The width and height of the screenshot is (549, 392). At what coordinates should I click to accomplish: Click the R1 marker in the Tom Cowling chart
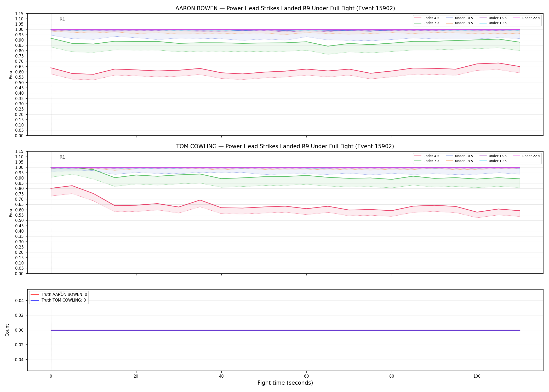click(x=62, y=157)
